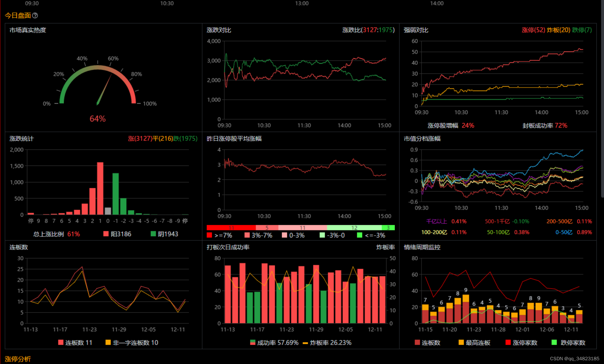The height and width of the screenshot is (364, 604).
Task: Toggle the -3%-0 legend item
Action: (332, 235)
